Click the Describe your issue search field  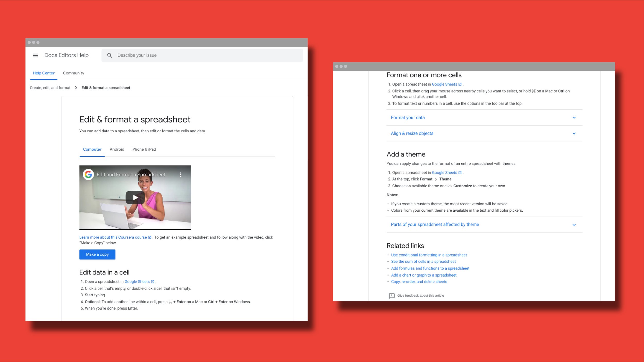tap(202, 55)
